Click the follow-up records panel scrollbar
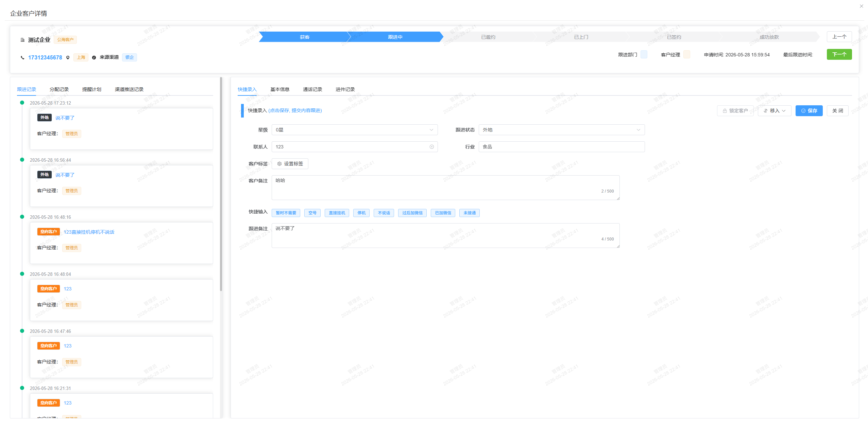The height and width of the screenshot is (429, 868). (221, 184)
